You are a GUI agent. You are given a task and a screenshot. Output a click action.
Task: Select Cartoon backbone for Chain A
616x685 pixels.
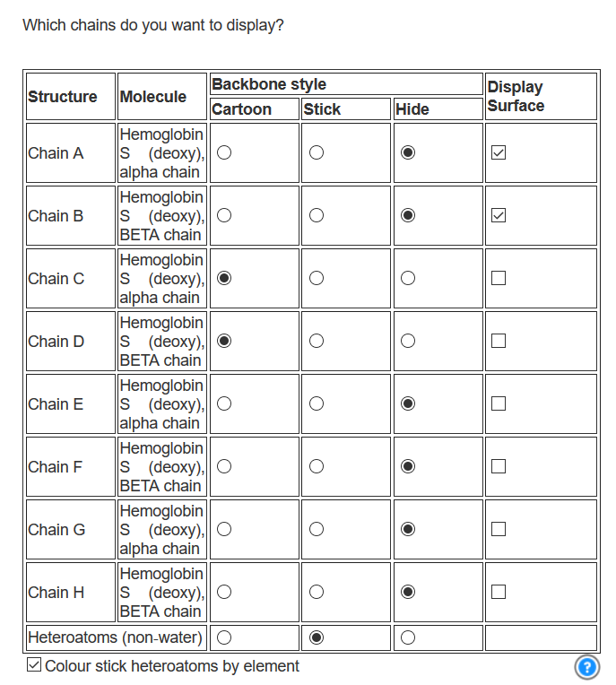tap(224, 152)
